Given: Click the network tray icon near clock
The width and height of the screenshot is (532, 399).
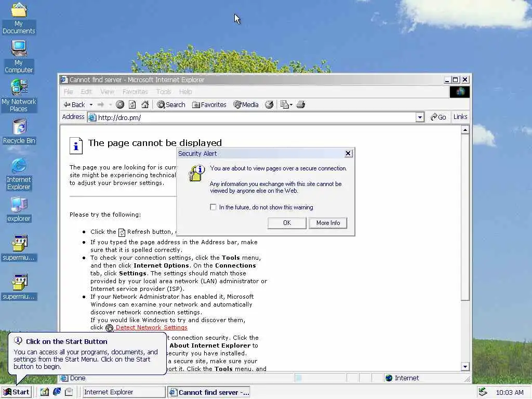Looking at the screenshot, I should (x=483, y=392).
